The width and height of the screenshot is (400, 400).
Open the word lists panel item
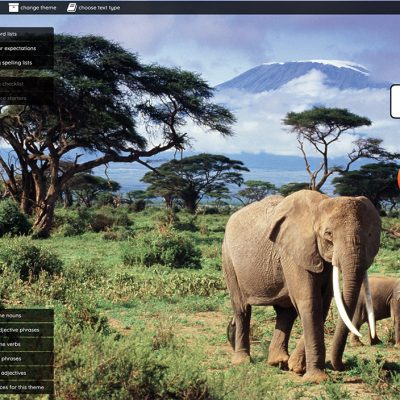(x=27, y=34)
